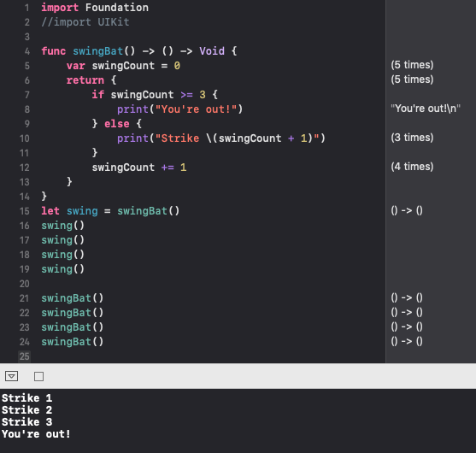Click the '(5 times)' result beside line 5
This screenshot has height=453, width=476.
pyautogui.click(x=412, y=65)
